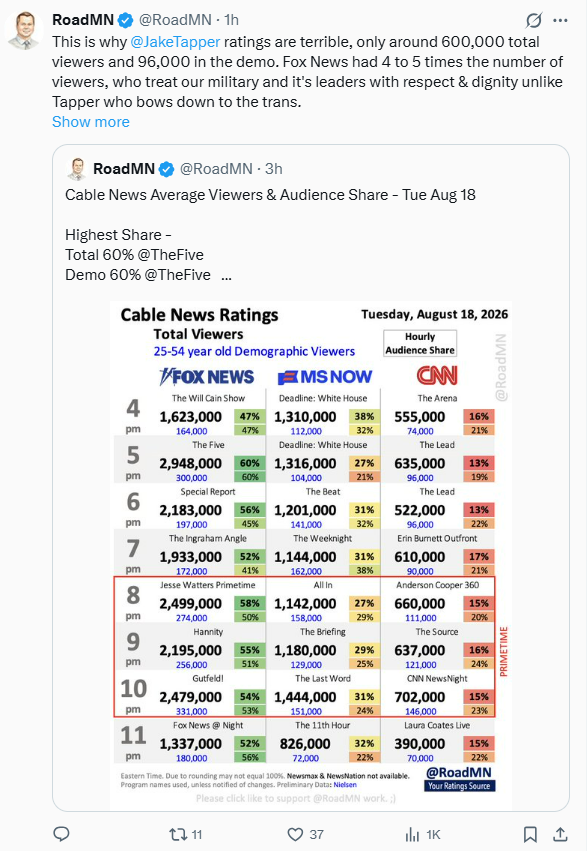Like the post with heart icon
The width and height of the screenshot is (587, 851).
point(295,834)
